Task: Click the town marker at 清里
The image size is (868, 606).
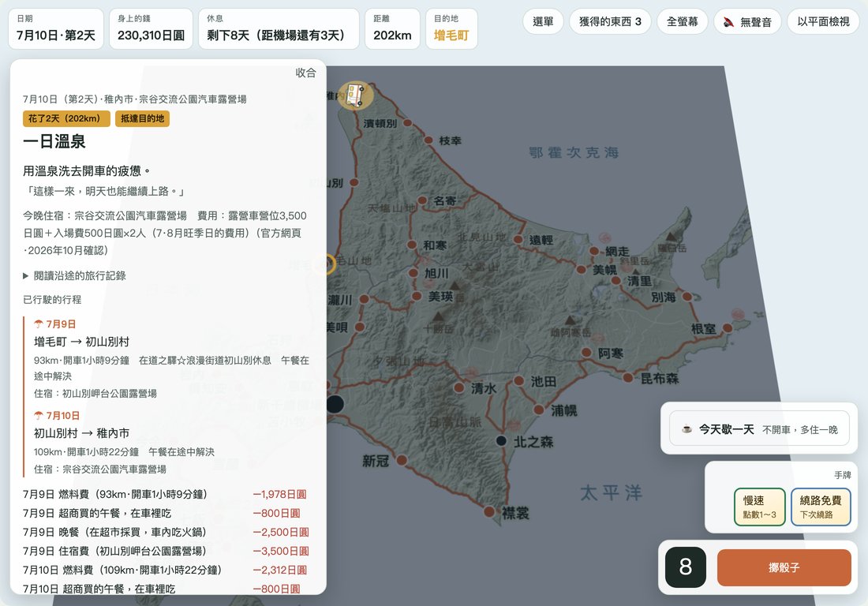Action: click(x=615, y=281)
